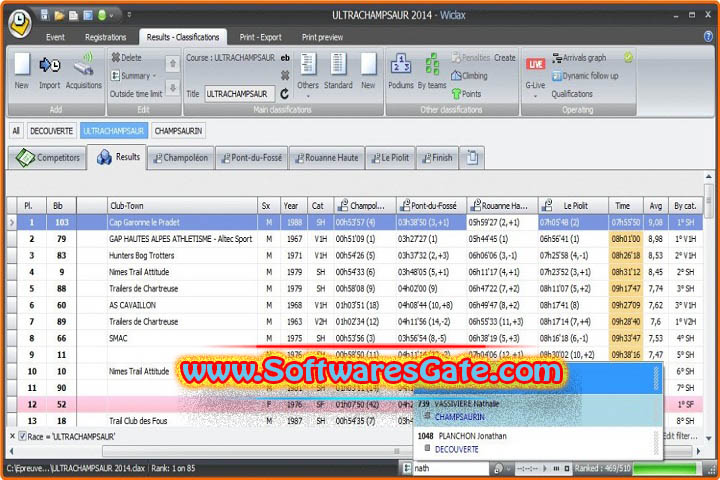Image resolution: width=720 pixels, height=480 pixels.
Task: Open help with blue question mark
Action: click(x=708, y=37)
